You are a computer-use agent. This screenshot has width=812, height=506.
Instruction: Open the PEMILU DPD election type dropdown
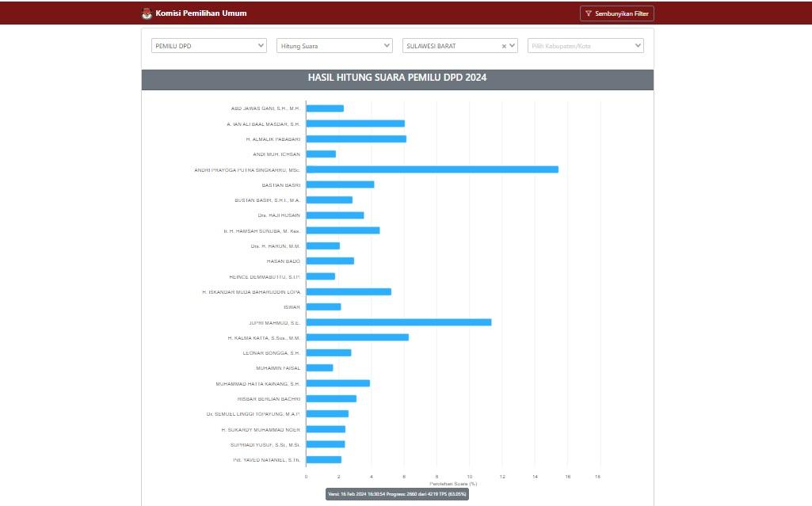(x=208, y=46)
